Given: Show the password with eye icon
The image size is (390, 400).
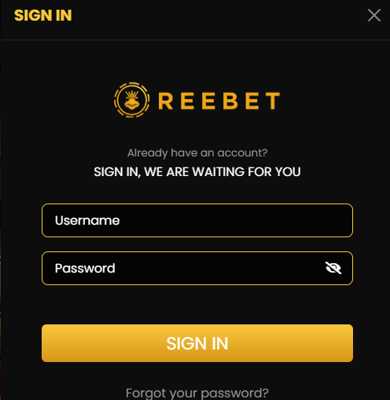Looking at the screenshot, I should [333, 268].
